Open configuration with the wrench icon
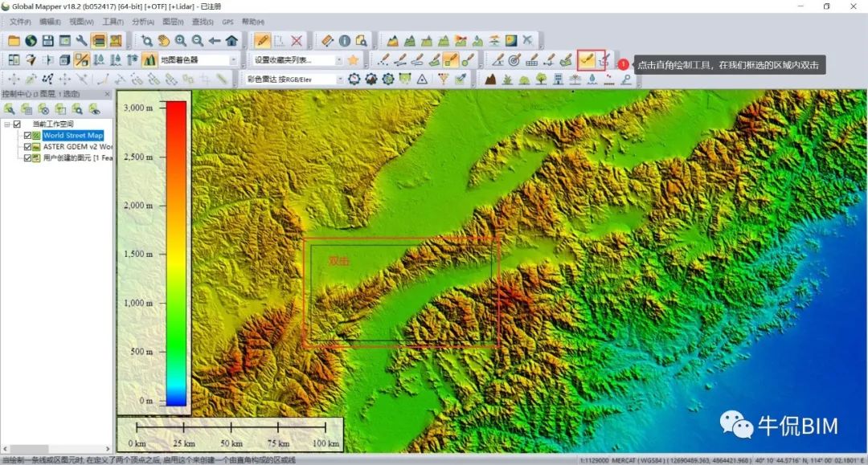Image resolution: width=868 pixels, height=465 pixels. coord(82,40)
